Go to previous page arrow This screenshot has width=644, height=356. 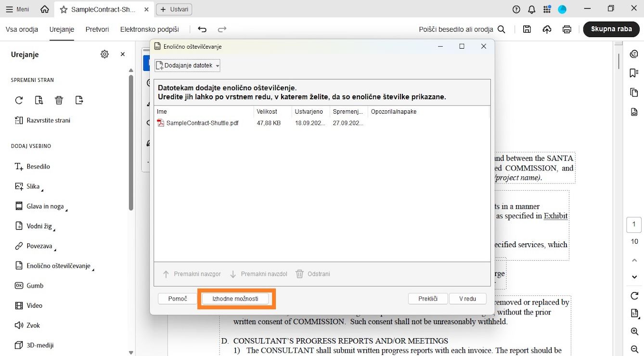coord(634,260)
